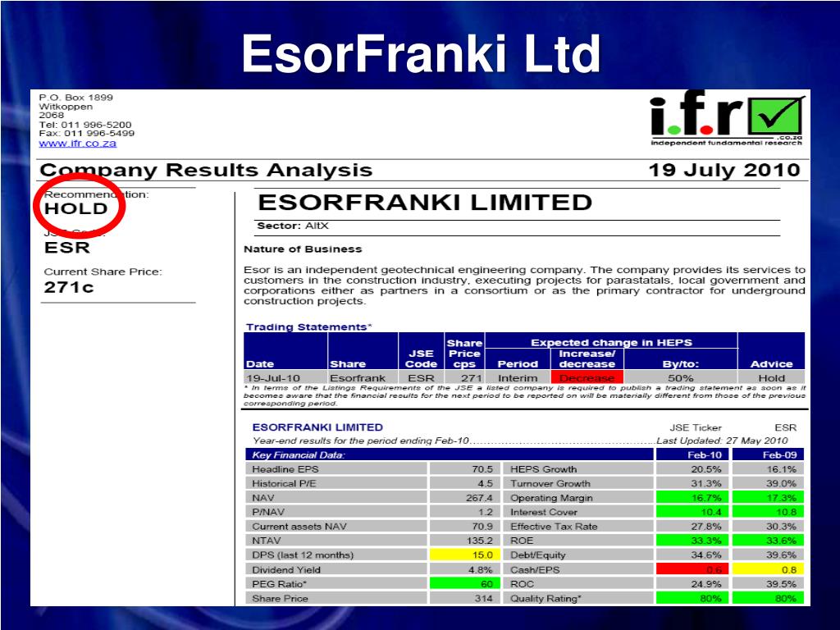Click the report date '19 July 2010'
840x630 pixels.
coord(724,171)
